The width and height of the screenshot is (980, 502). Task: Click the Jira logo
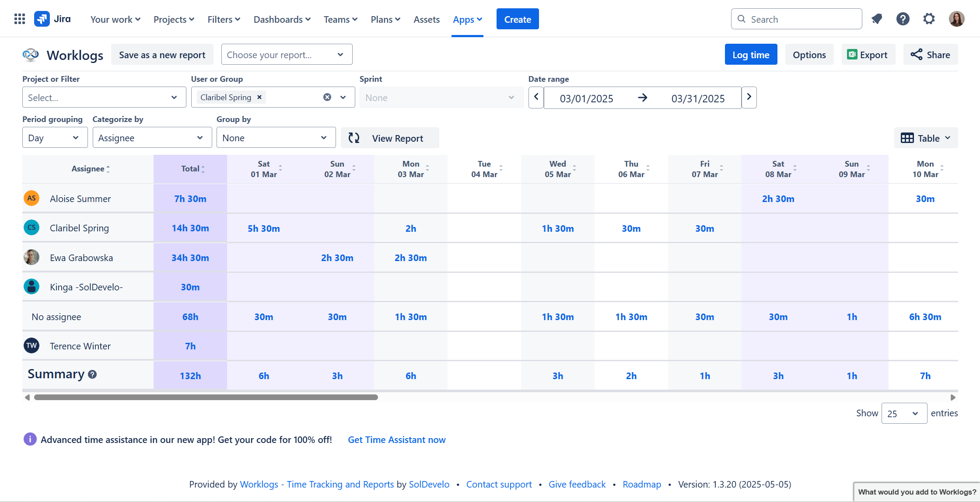(x=52, y=19)
